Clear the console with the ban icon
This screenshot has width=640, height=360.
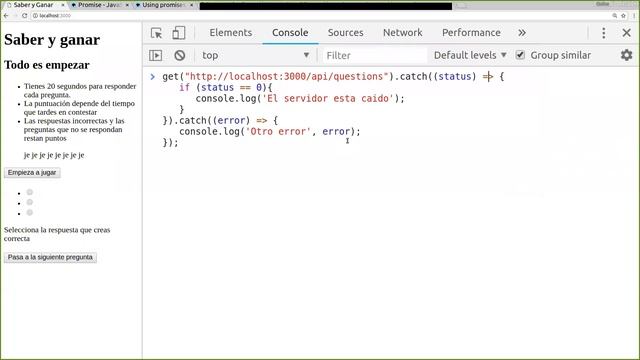click(x=180, y=55)
